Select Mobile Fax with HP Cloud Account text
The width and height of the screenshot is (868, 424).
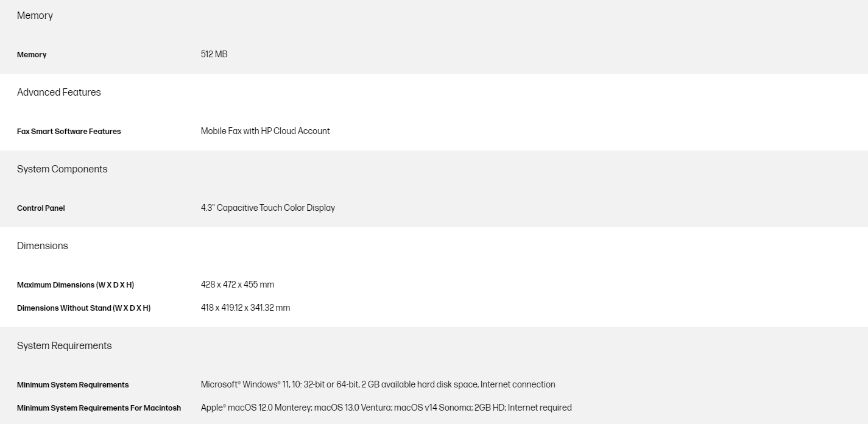point(265,131)
